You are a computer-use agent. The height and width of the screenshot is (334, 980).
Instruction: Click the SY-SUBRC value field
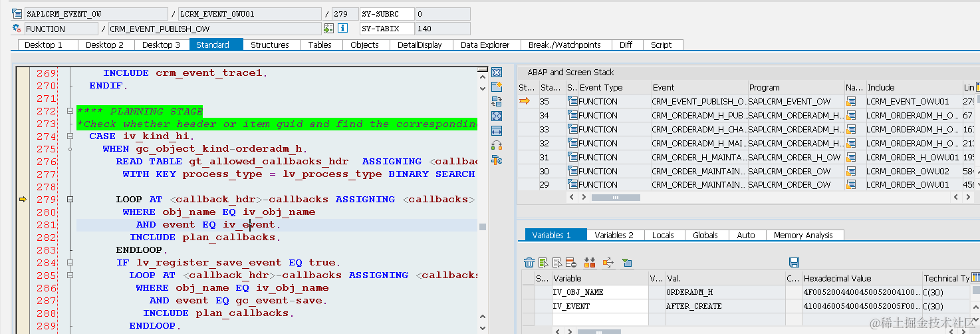[x=443, y=14]
